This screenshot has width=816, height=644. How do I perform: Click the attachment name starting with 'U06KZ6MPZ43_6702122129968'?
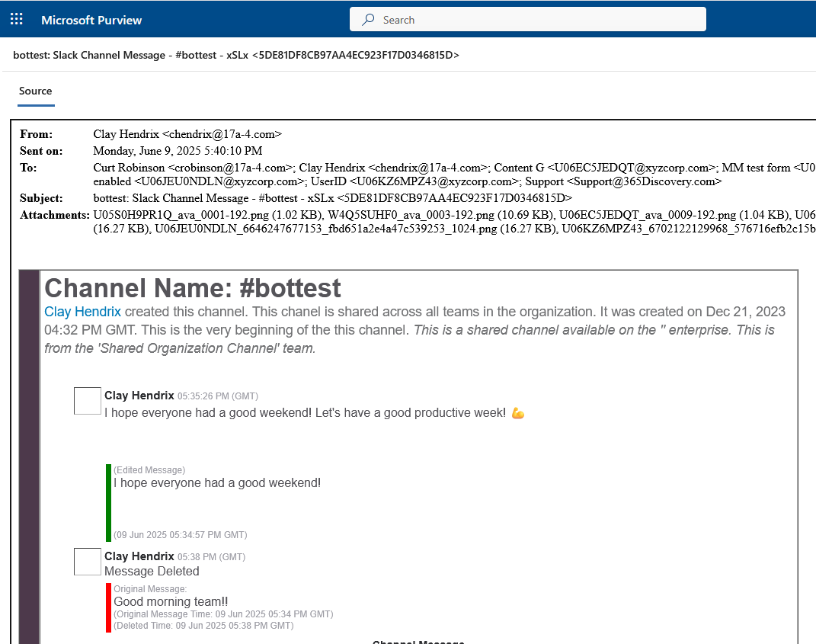(x=689, y=229)
